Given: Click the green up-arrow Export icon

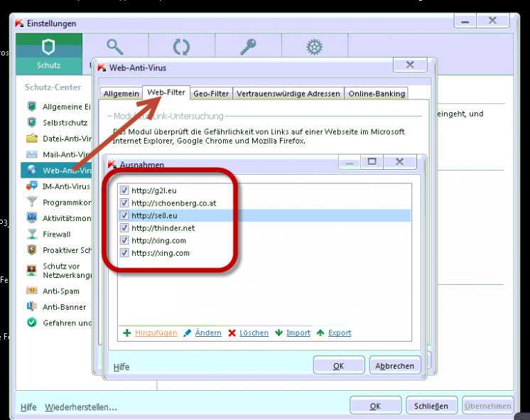Looking at the screenshot, I should [x=320, y=333].
